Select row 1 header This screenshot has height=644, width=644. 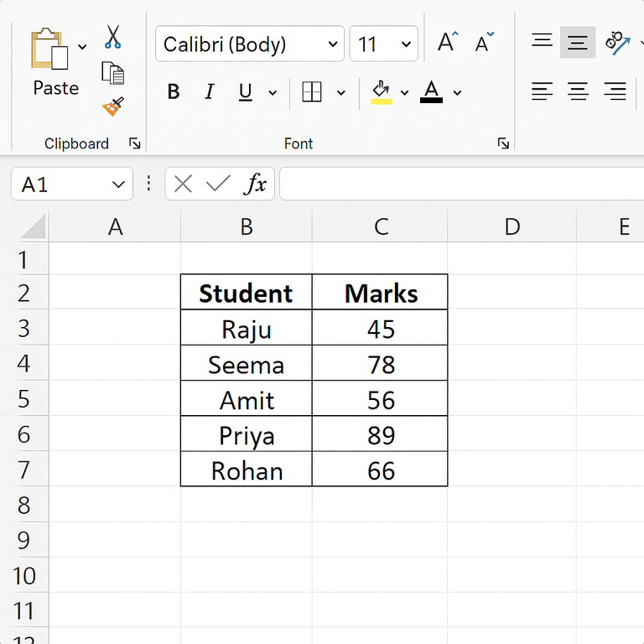(x=23, y=259)
